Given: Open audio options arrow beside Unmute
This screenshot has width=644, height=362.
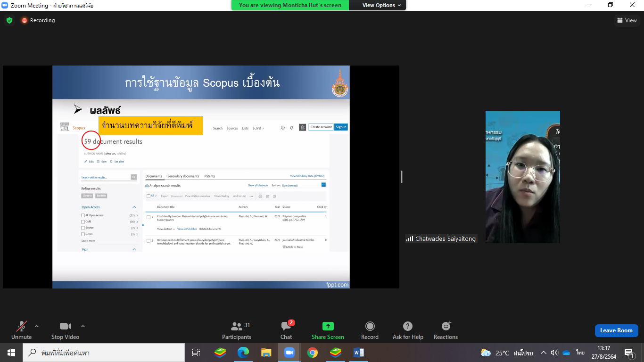Looking at the screenshot, I should [x=37, y=326].
